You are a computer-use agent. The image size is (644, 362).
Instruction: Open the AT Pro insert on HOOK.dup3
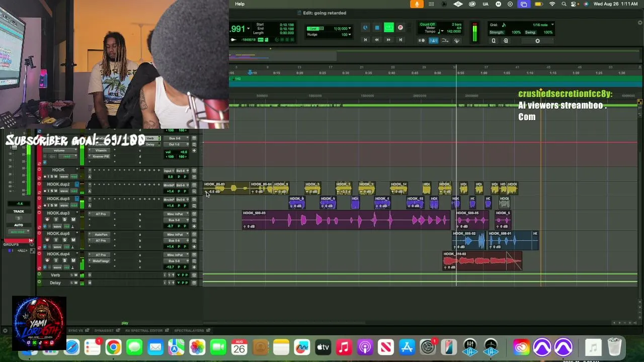point(101,214)
